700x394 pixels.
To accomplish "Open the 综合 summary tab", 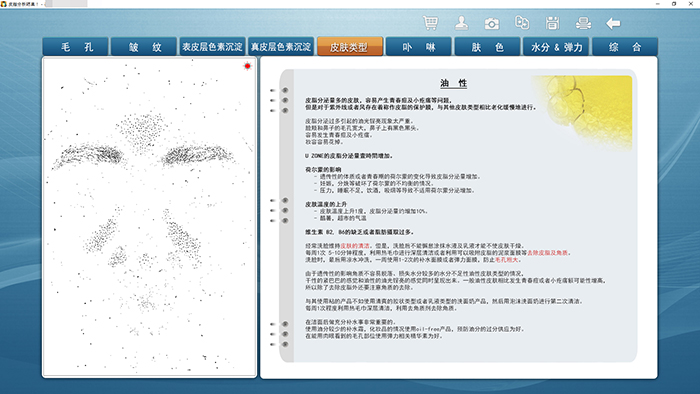I will click(625, 47).
